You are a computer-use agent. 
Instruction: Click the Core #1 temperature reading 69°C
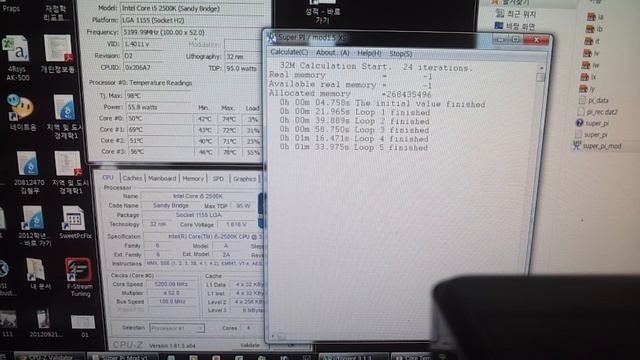tap(159, 129)
